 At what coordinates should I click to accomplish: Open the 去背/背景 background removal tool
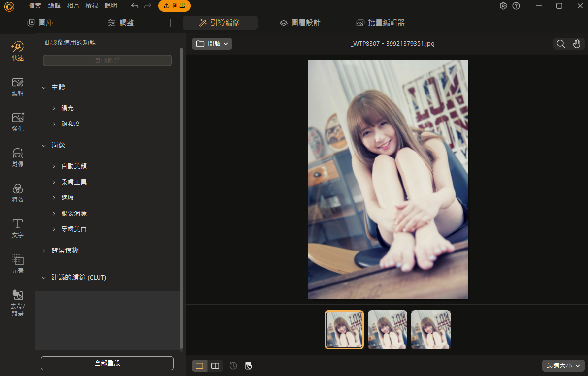click(x=18, y=302)
